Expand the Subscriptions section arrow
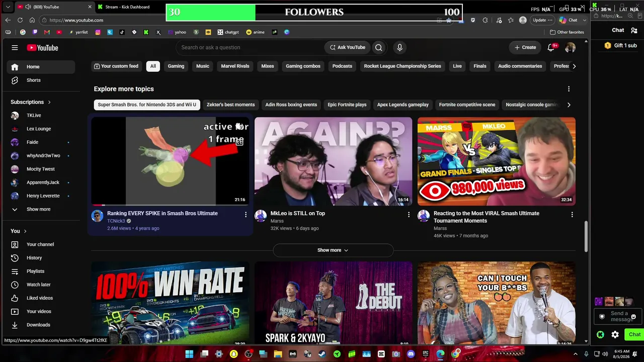644x362 pixels. point(49,102)
